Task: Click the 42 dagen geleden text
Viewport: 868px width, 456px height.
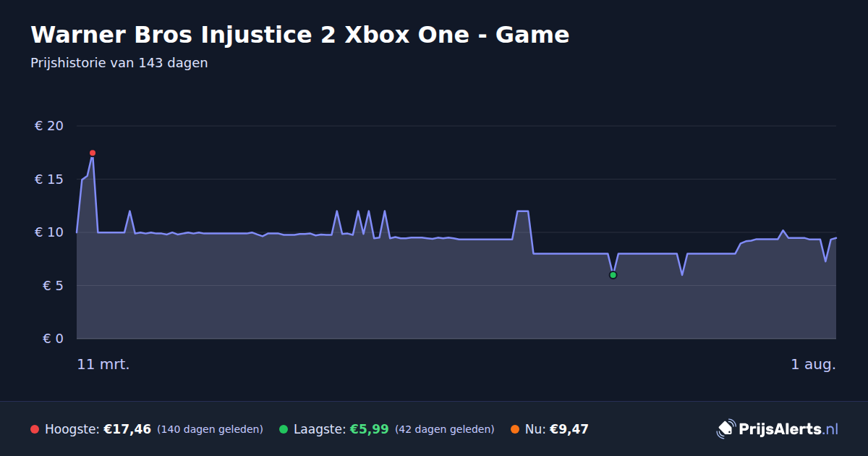Action: [445, 429]
